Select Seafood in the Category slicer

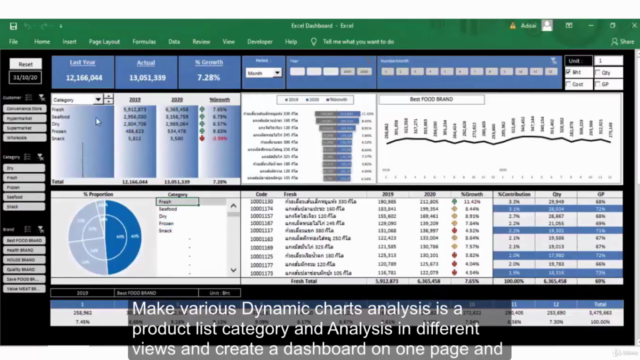[x=24, y=197]
